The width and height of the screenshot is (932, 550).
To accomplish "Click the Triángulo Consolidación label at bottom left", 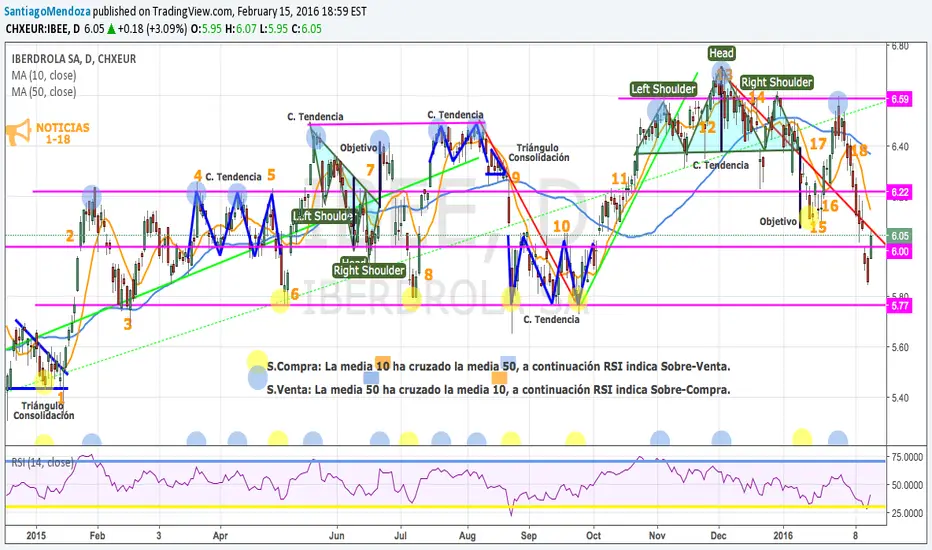I will tap(43, 410).
